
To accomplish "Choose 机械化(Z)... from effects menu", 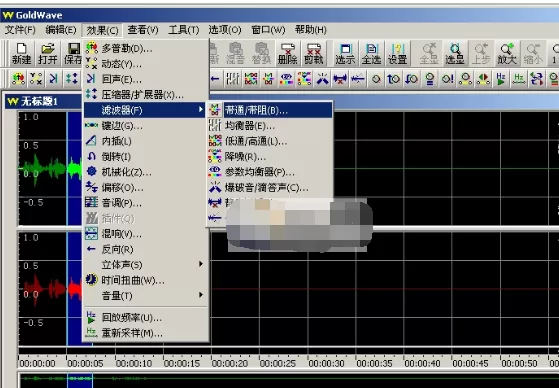I will (145, 172).
